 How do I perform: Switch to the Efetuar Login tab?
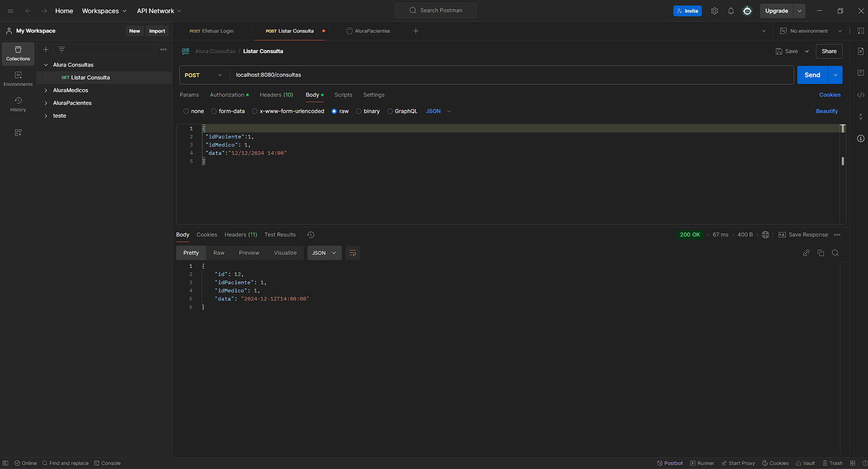point(212,31)
